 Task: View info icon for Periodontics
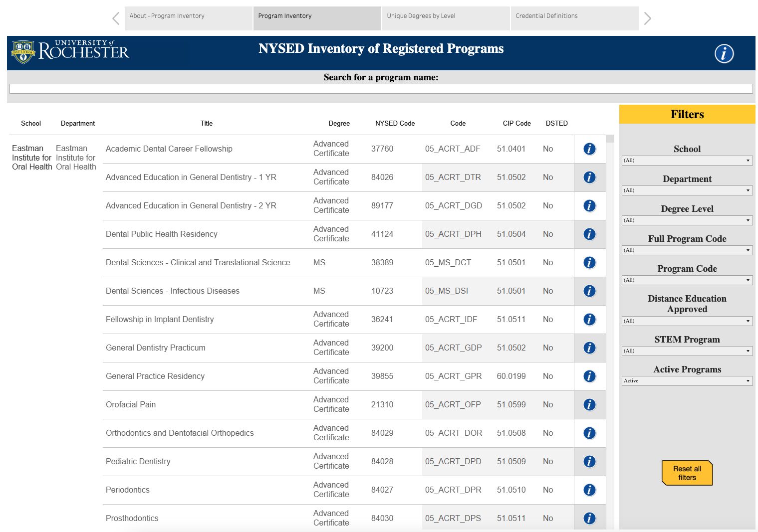(x=589, y=490)
